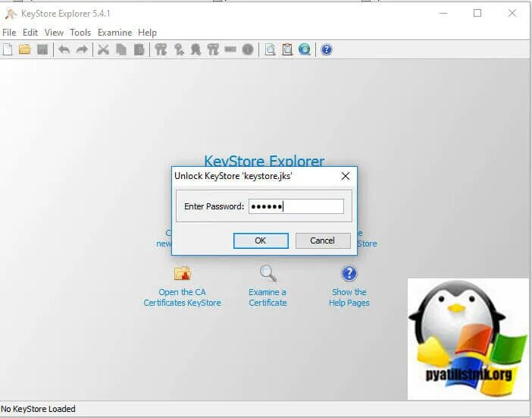Viewport: 532px width, 418px height.
Task: Close the Unlock KeyStore dialog with X
Action: pyautogui.click(x=346, y=176)
